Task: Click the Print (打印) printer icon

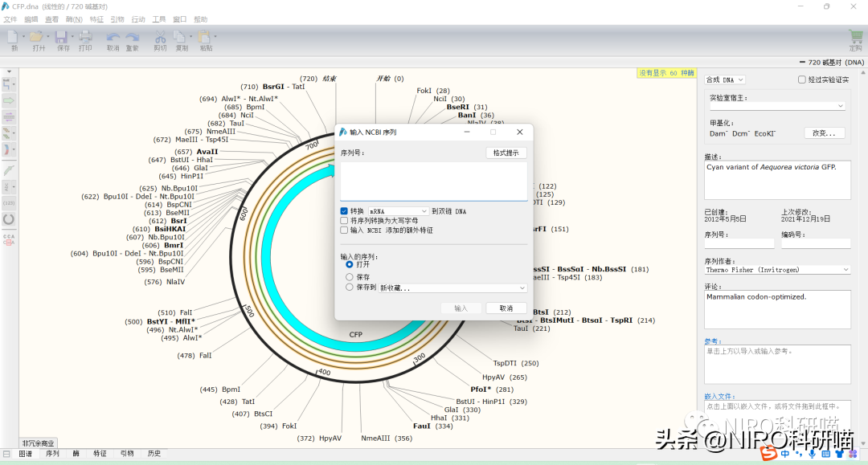Action: (85, 37)
